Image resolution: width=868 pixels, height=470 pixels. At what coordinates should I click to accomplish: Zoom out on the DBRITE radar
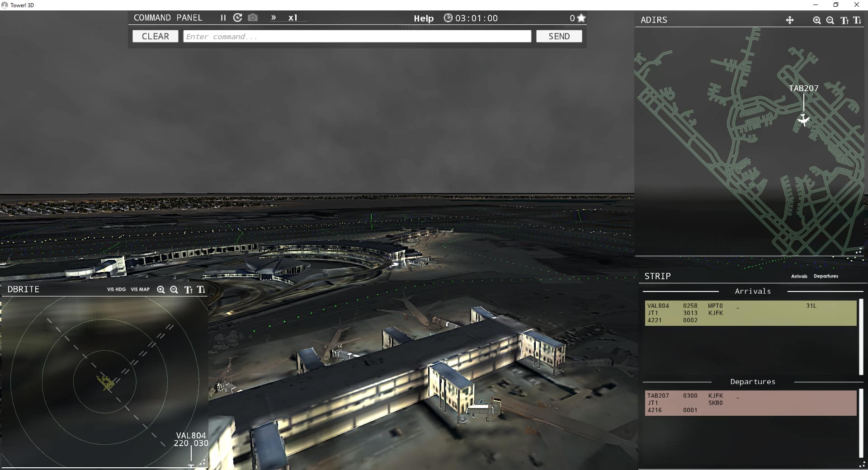coord(174,290)
